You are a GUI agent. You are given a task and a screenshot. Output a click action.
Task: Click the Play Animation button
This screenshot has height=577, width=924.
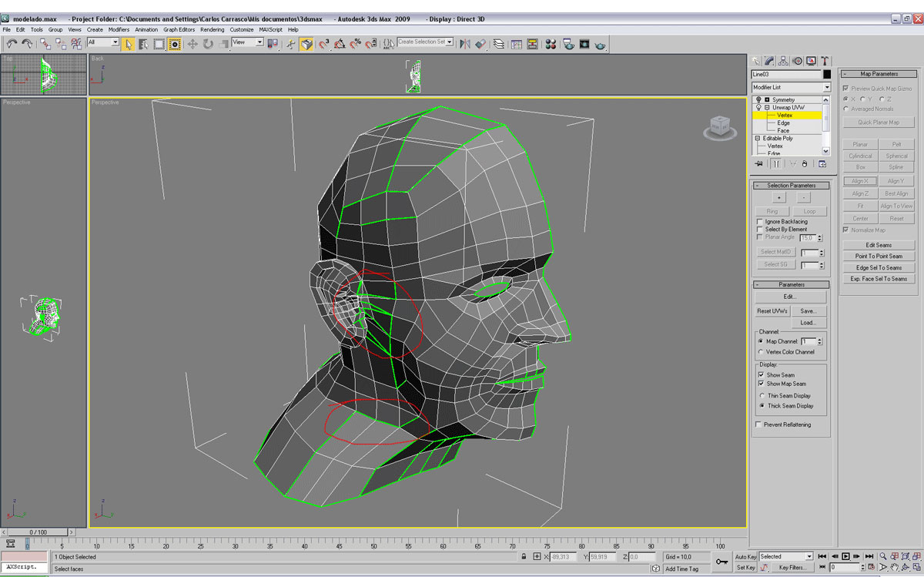click(x=845, y=556)
